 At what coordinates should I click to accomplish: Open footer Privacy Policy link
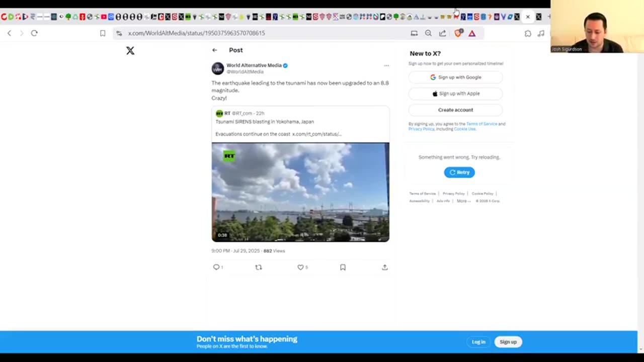click(453, 194)
